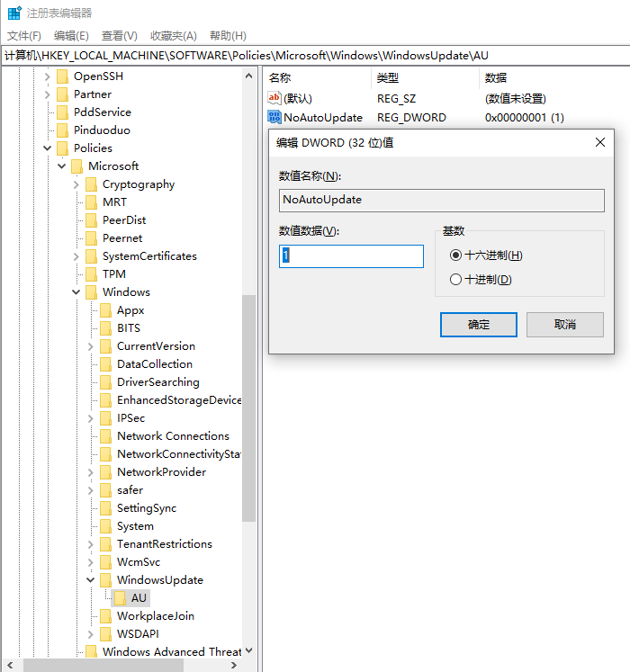630x672 pixels.
Task: Select the Network Connections tree item
Action: point(173,436)
